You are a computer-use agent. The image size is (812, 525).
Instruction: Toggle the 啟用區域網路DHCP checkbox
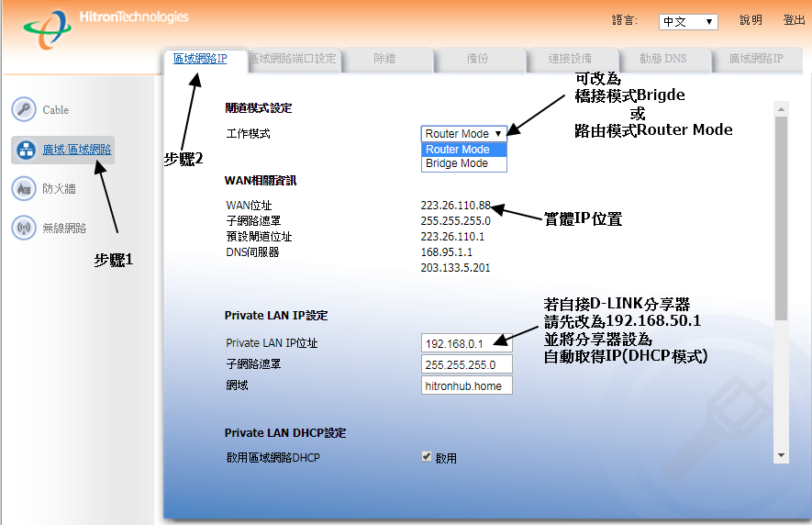[427, 456]
